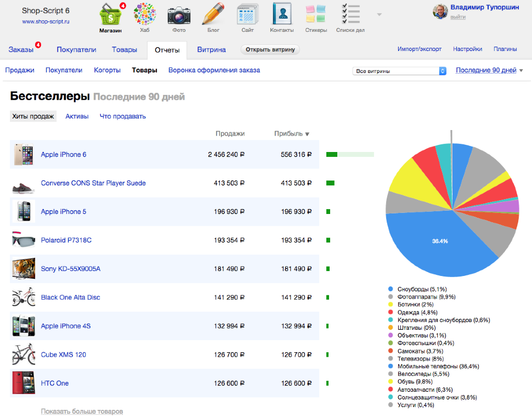Open Воронка оформления заказа report
The height and width of the screenshot is (417, 532).
point(214,70)
